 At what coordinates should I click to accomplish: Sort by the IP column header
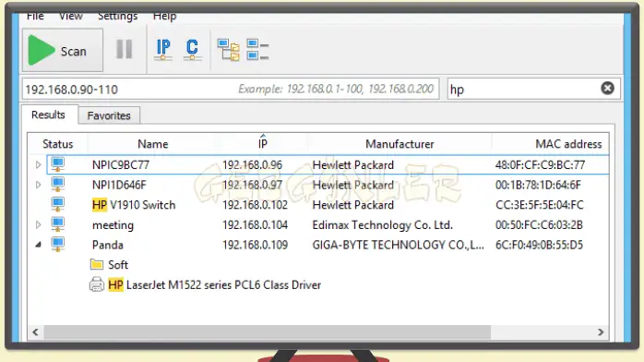[263, 144]
